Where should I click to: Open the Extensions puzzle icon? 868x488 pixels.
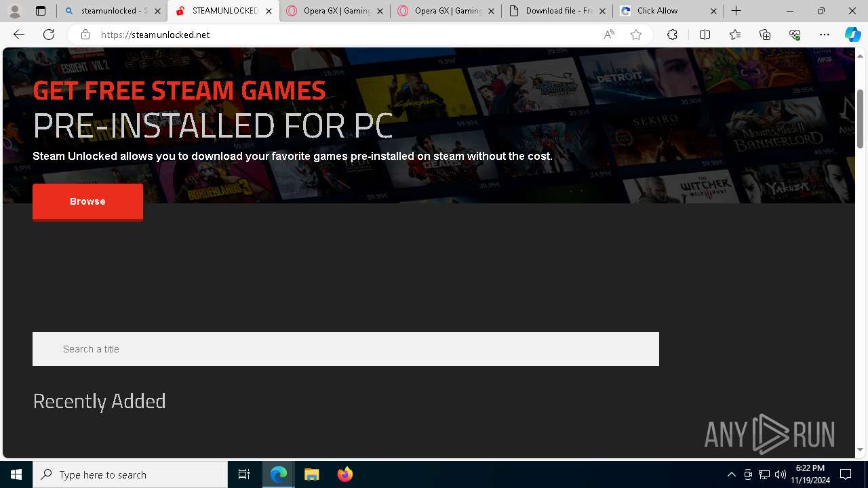click(672, 35)
